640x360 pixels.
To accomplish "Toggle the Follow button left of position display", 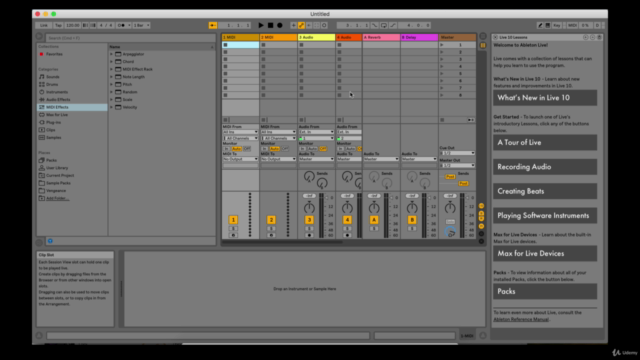I will coord(213,25).
